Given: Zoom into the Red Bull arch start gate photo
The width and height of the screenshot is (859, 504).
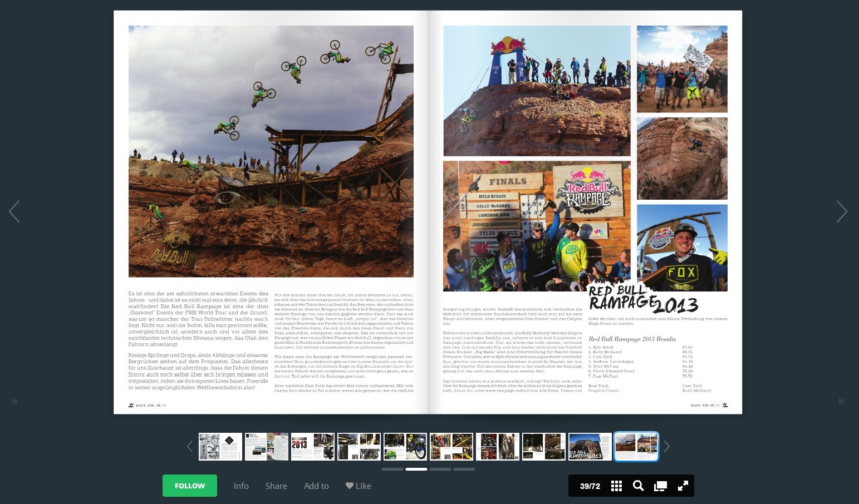Looking at the screenshot, I should click(x=537, y=91).
